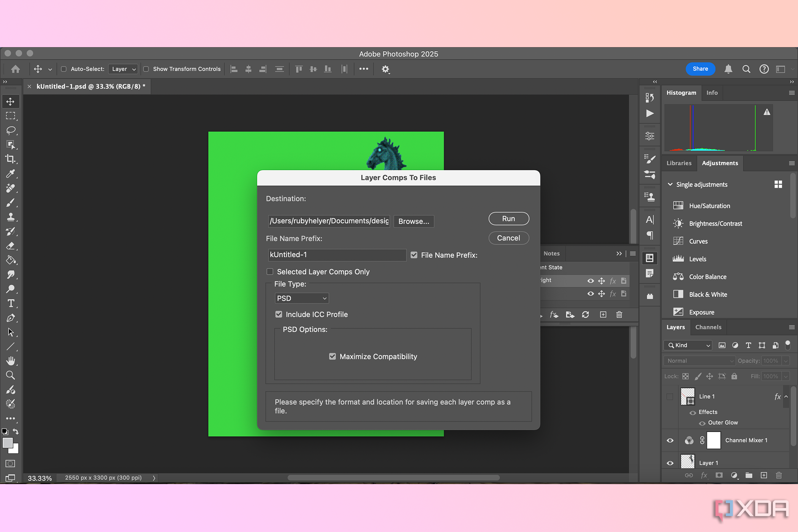
Task: Enable Selected Layer Comps Only
Action: (x=270, y=271)
